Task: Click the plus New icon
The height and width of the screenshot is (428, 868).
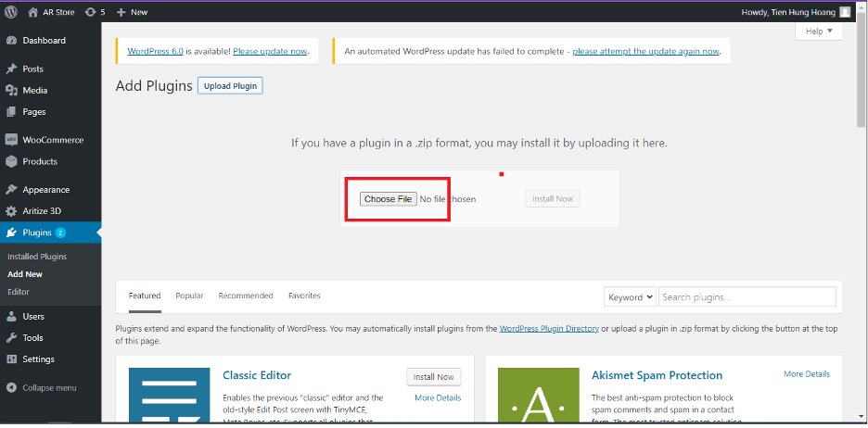Action: click(x=121, y=12)
